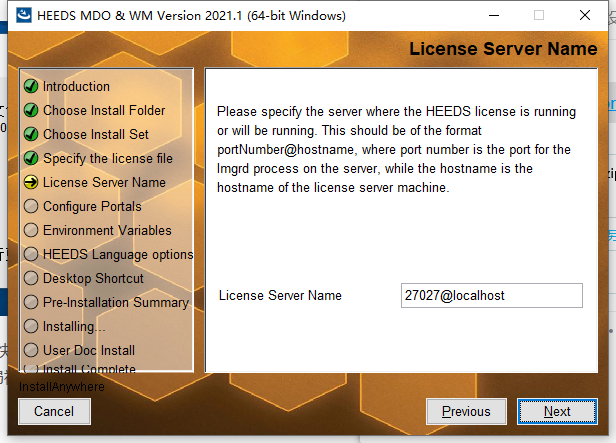Select License Server Name in the steps list
The height and width of the screenshot is (443, 616).
[104, 182]
